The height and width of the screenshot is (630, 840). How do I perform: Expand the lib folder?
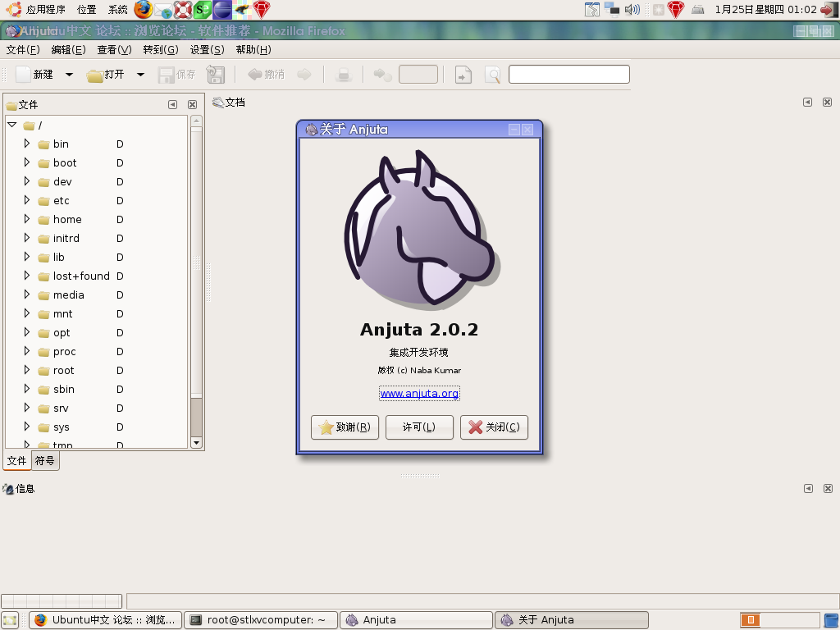26,257
